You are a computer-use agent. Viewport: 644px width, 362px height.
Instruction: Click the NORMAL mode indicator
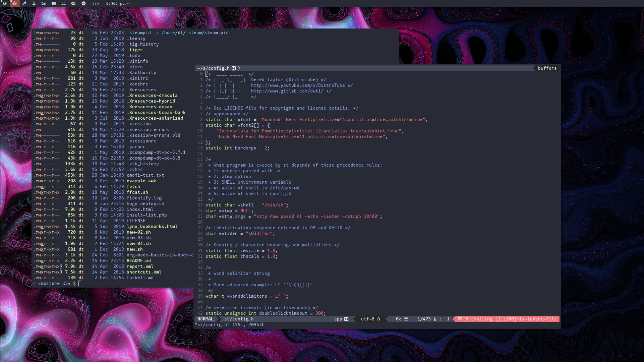[205, 319]
